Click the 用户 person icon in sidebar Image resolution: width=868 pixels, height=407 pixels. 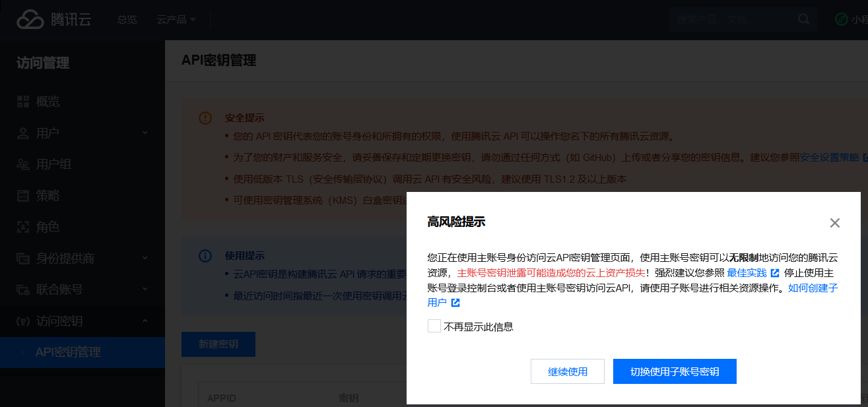pyautogui.click(x=23, y=133)
